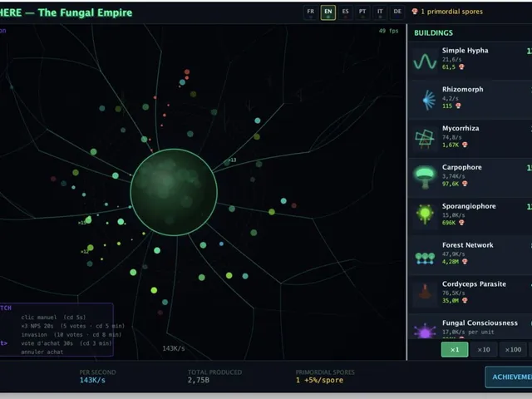The height and width of the screenshot is (399, 532).
Task: Click the Sporangiophore glowing spore icon
Action: click(425, 214)
